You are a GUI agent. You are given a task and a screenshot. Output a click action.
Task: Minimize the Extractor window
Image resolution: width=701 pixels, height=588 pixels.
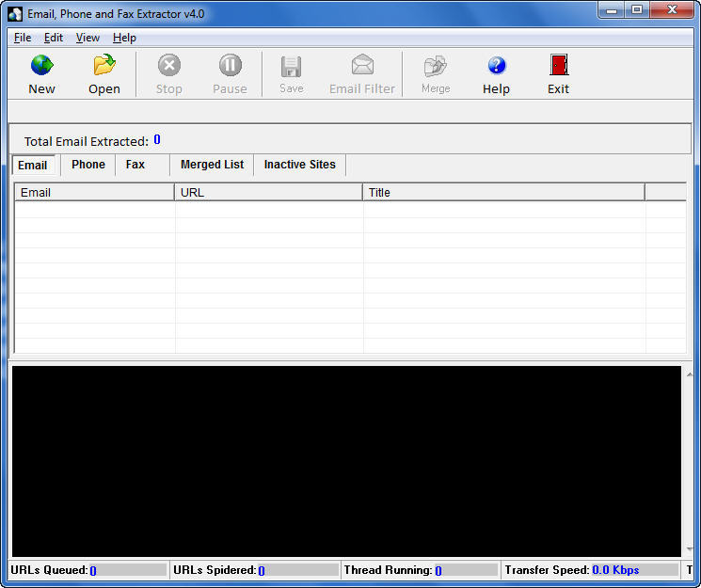611,9
